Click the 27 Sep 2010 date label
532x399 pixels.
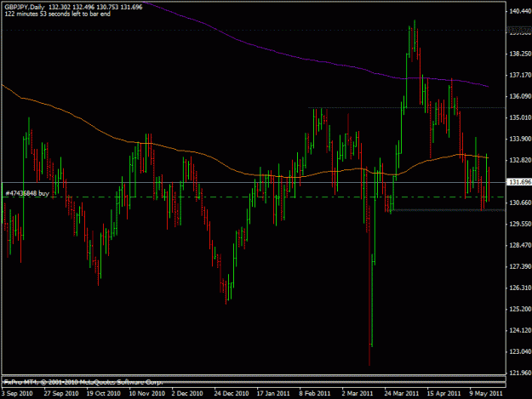pos(61,393)
